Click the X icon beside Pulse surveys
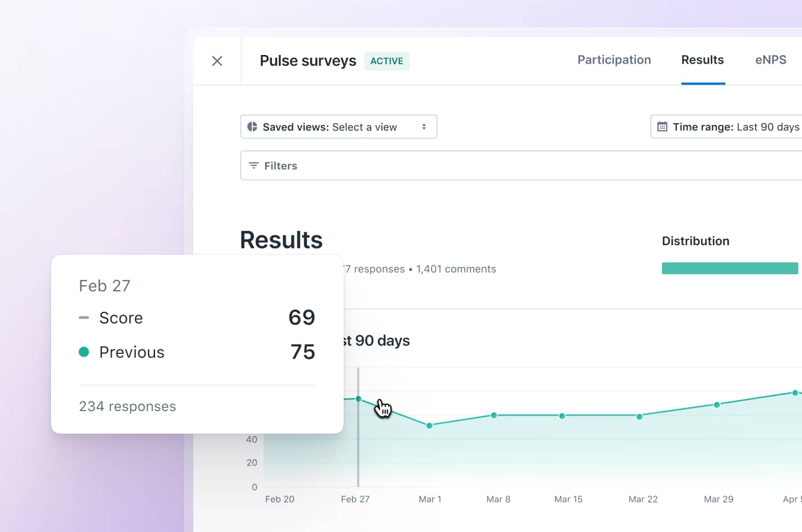The image size is (802, 532). 217,61
